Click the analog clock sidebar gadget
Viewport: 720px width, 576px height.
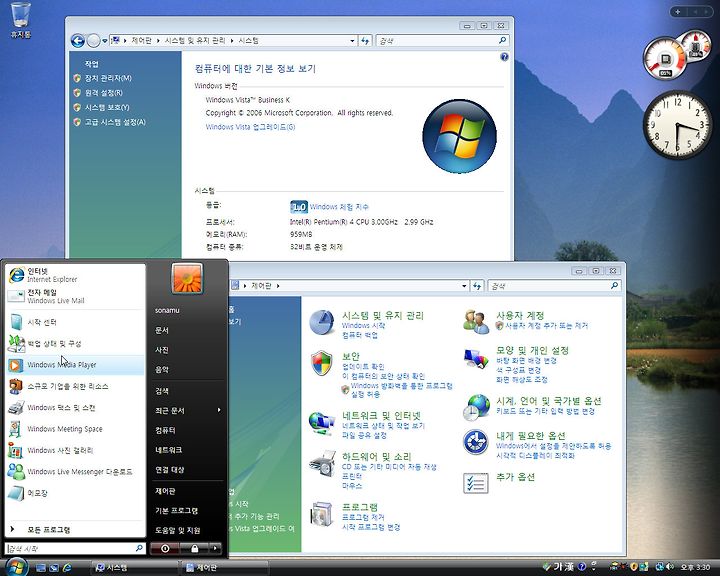click(677, 124)
